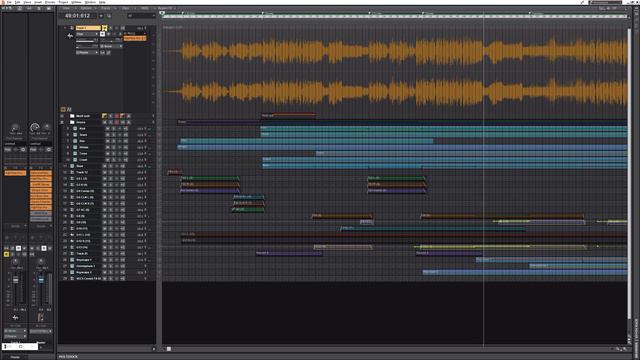Click the Track 12 audio icon

click(72, 172)
